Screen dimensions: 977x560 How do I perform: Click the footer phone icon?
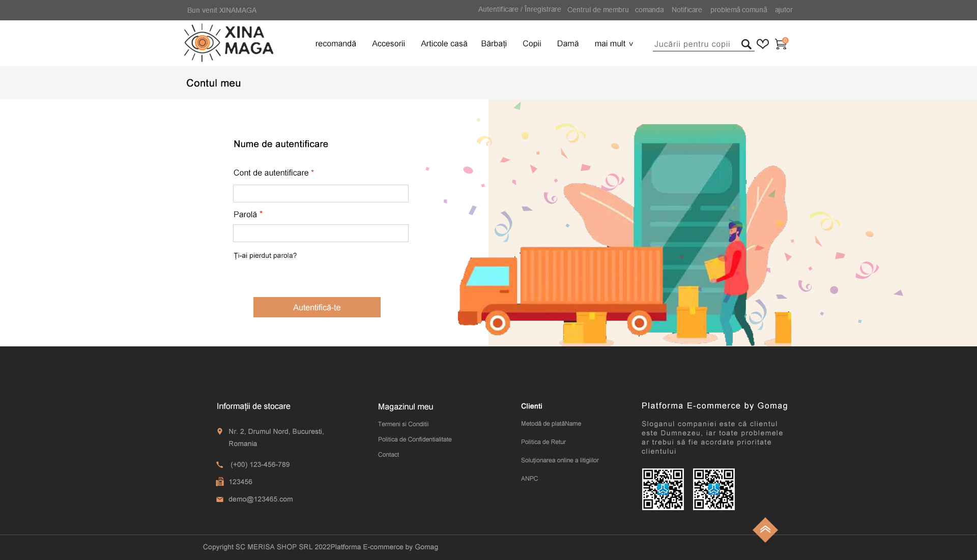coord(220,465)
